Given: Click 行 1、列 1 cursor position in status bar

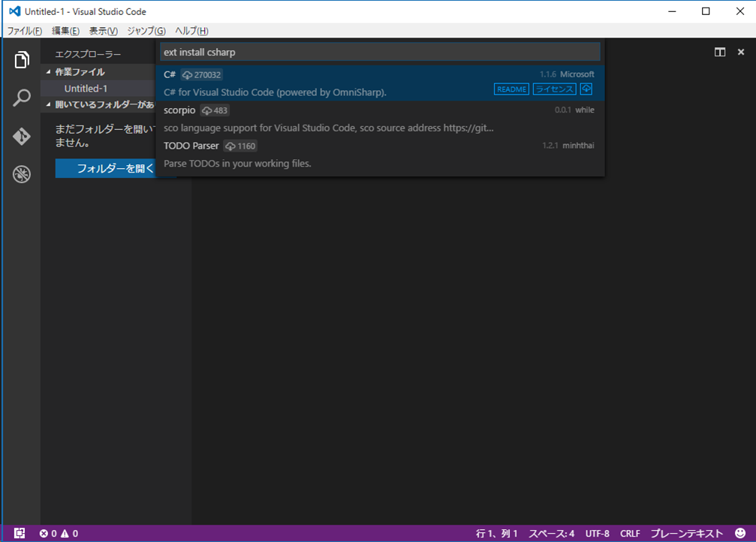Looking at the screenshot, I should click(x=496, y=533).
